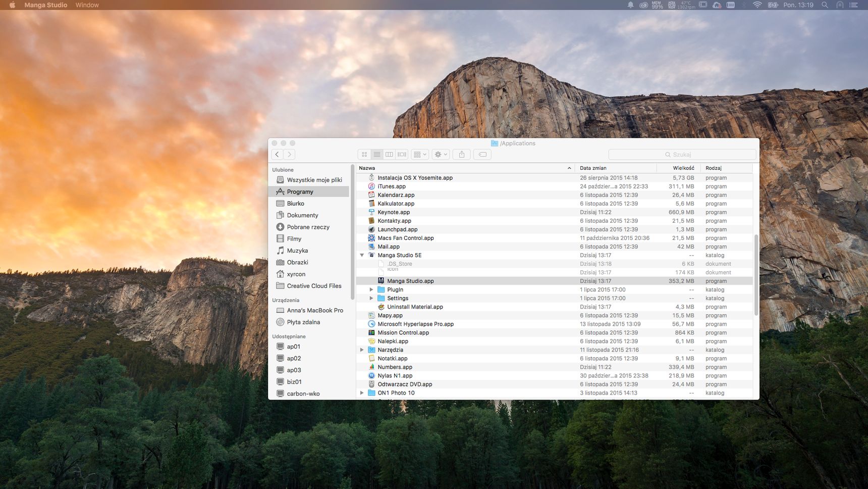The height and width of the screenshot is (489, 868).
Task: Click the Szukaj search field
Action: (x=682, y=155)
